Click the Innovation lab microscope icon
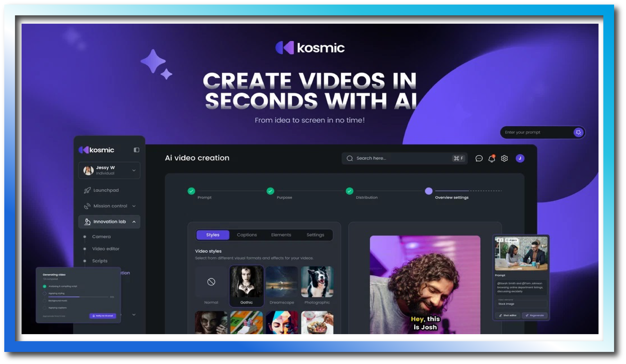Image resolution: width=626 pixels, height=364 pixels. (x=87, y=221)
